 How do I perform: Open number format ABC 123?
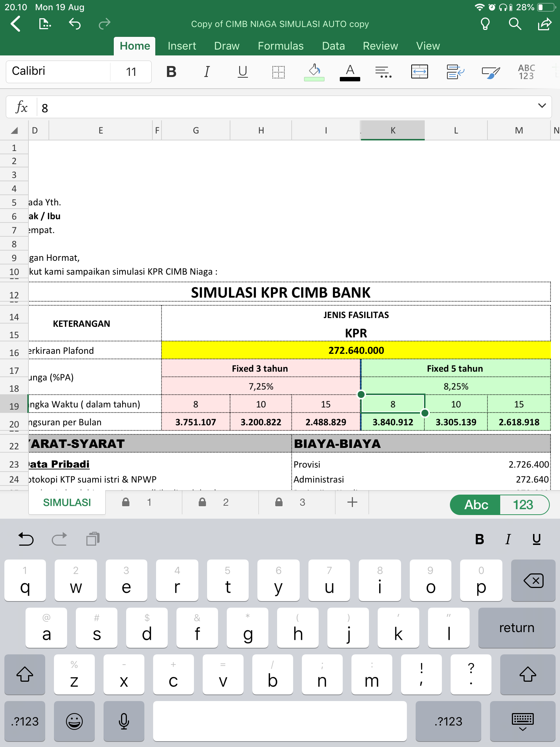tap(526, 71)
